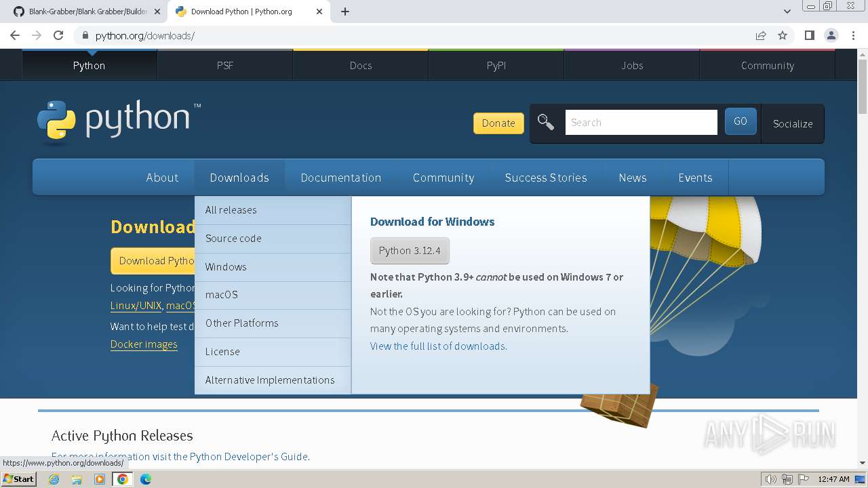Click the site lock icon in address bar

85,35
